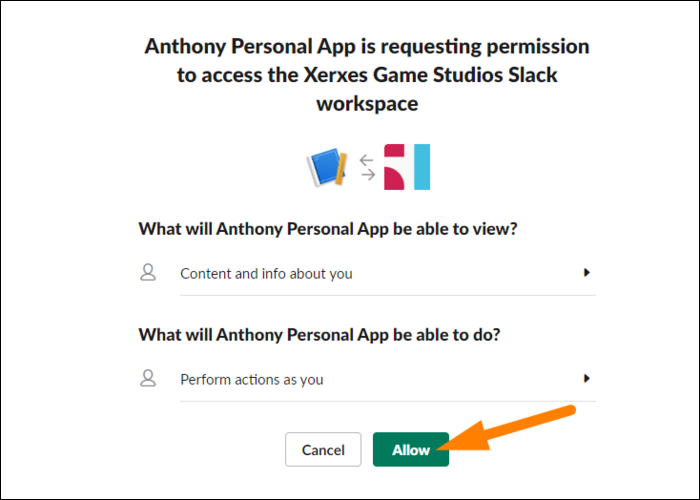Image resolution: width=700 pixels, height=500 pixels.
Task: Select the "Content and info about you" label
Action: 266,273
